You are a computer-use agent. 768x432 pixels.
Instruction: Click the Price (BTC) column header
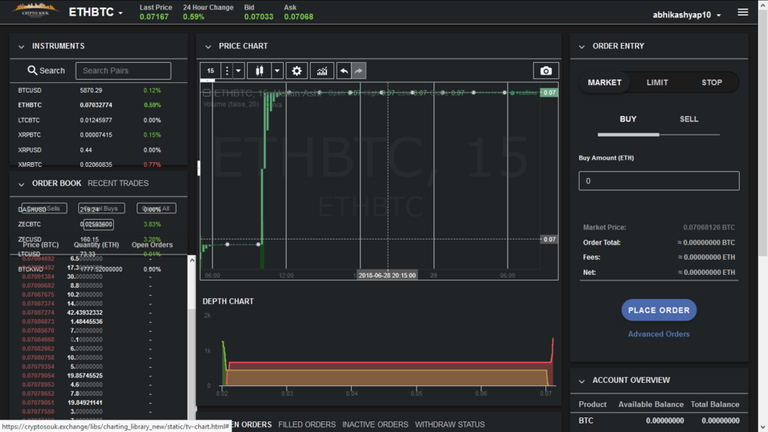click(x=41, y=244)
